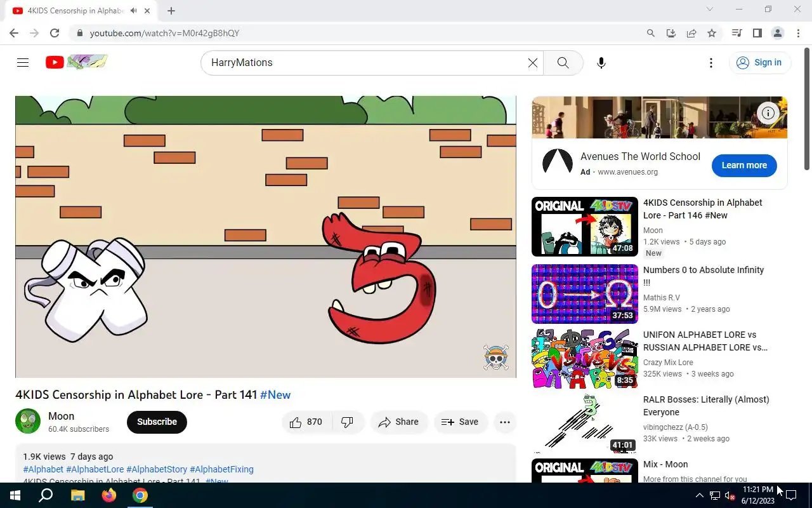Open the #Alphabet hashtag
Viewport: 812px width, 508px height.
coord(43,469)
